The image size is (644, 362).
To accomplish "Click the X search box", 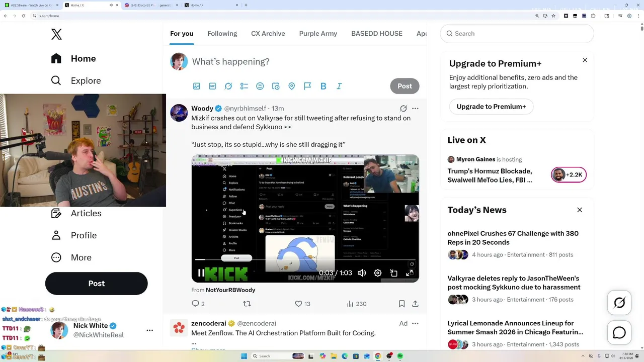I will pyautogui.click(x=517, y=34).
